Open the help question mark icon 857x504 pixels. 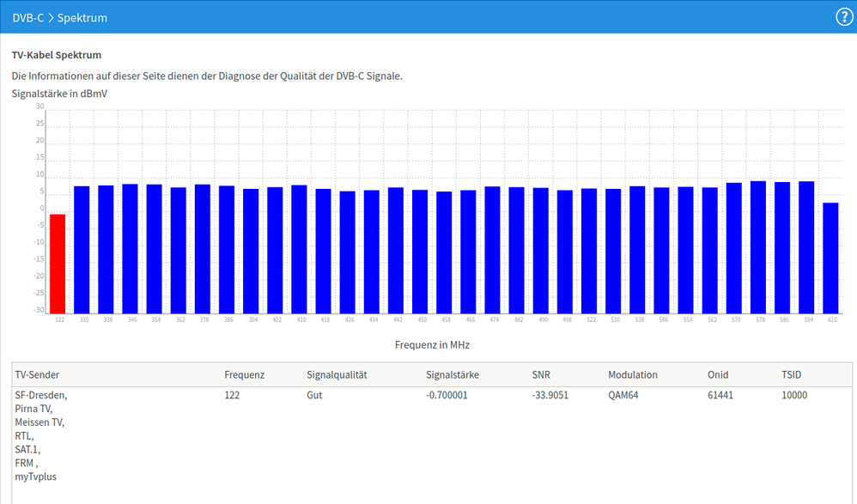click(x=843, y=17)
